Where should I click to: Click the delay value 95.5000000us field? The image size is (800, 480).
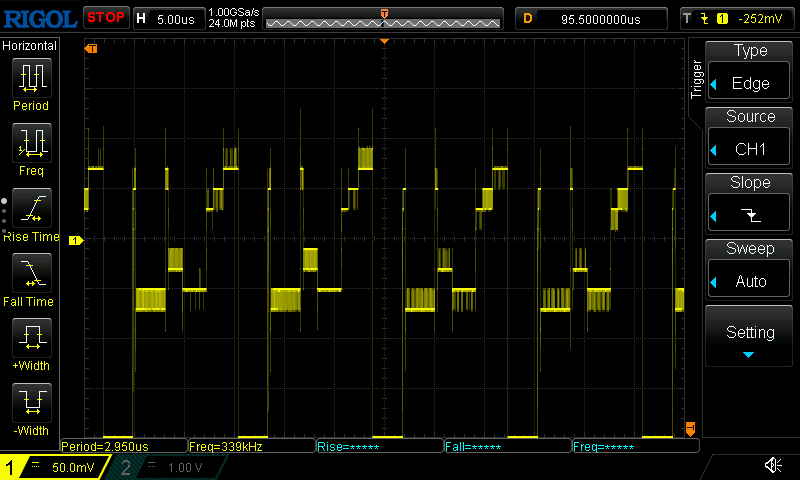[x=590, y=18]
